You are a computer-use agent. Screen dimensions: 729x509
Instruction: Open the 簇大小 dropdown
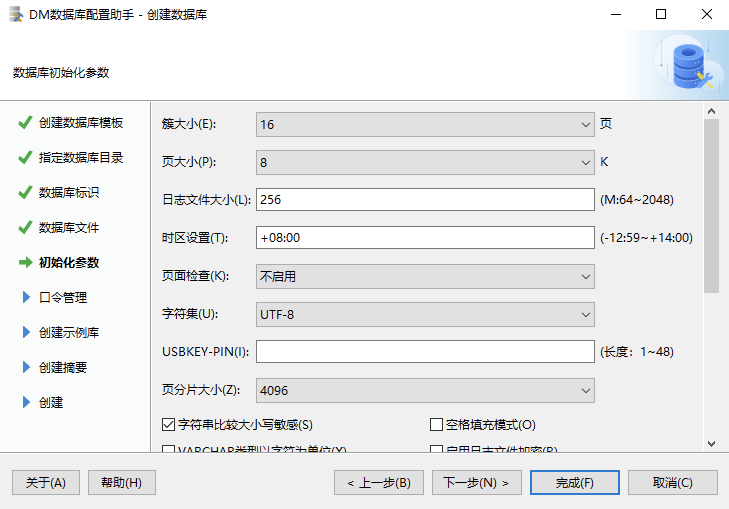425,125
